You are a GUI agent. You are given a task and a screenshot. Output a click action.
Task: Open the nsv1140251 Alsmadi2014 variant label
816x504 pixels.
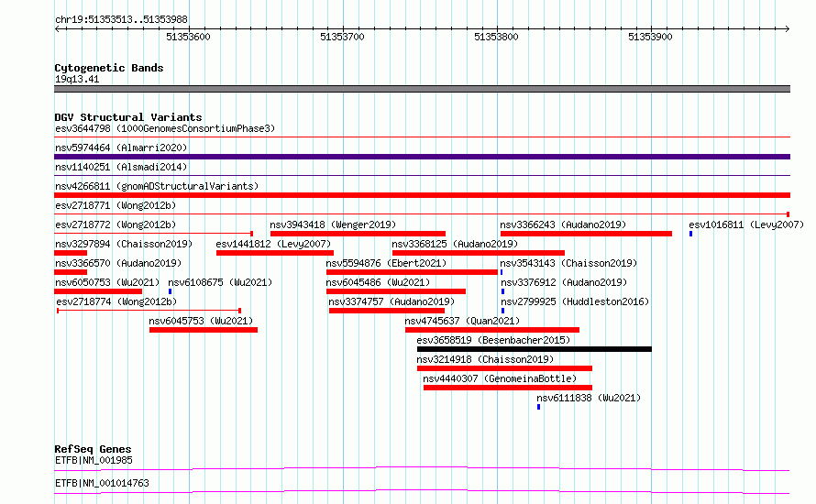[121, 167]
